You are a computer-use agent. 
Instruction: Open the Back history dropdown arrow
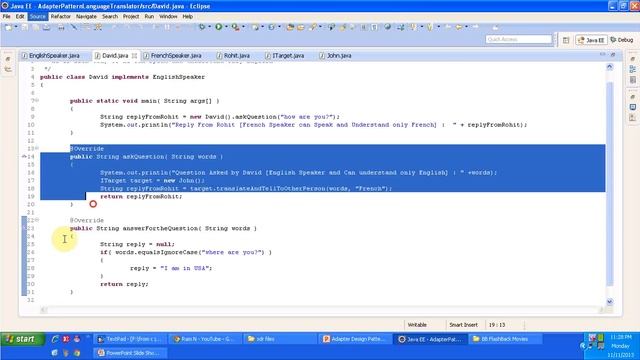tap(466, 27)
